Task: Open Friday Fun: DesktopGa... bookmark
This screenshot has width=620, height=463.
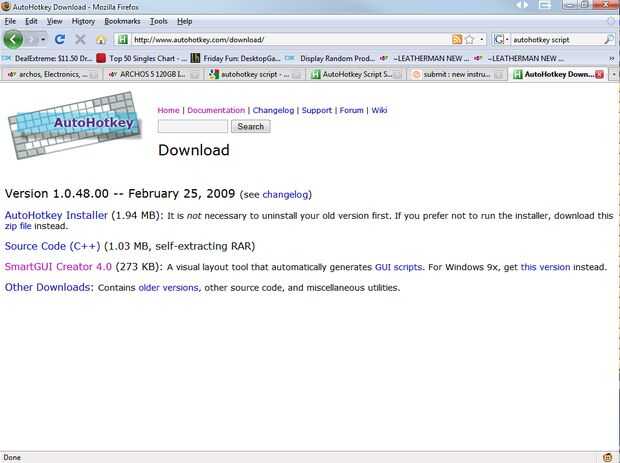Action: coord(235,59)
